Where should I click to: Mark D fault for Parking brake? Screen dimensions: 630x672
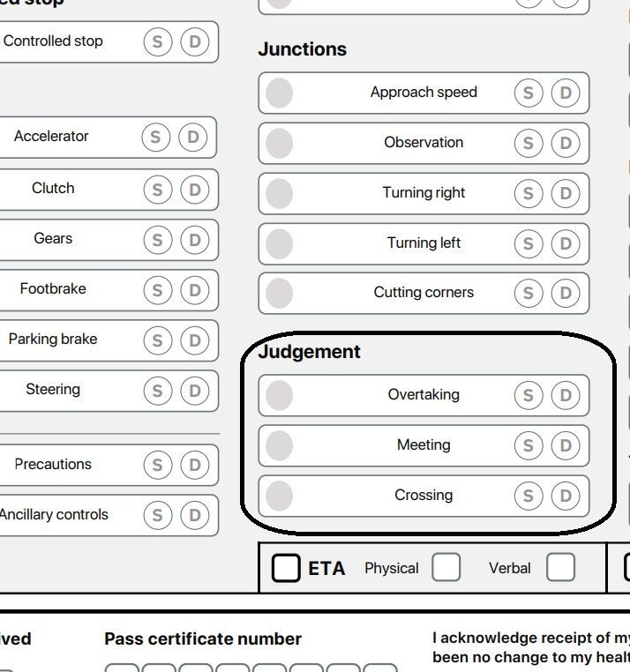(194, 340)
